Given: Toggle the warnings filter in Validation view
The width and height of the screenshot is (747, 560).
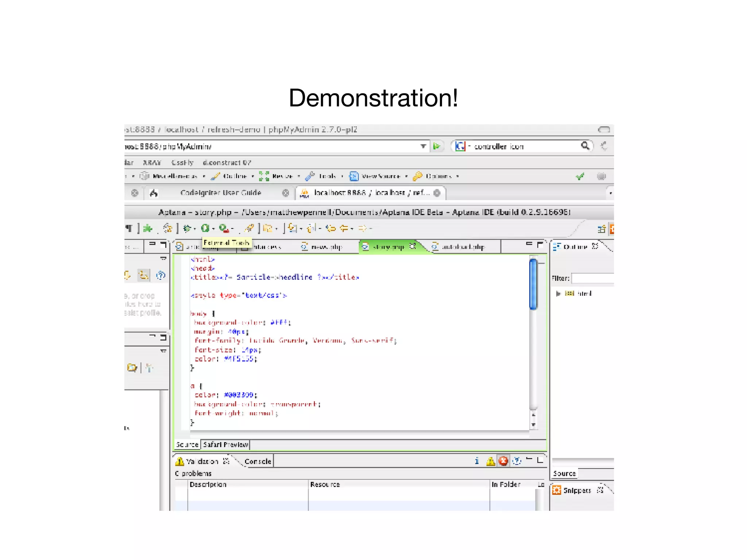Looking at the screenshot, I should tap(491, 462).
